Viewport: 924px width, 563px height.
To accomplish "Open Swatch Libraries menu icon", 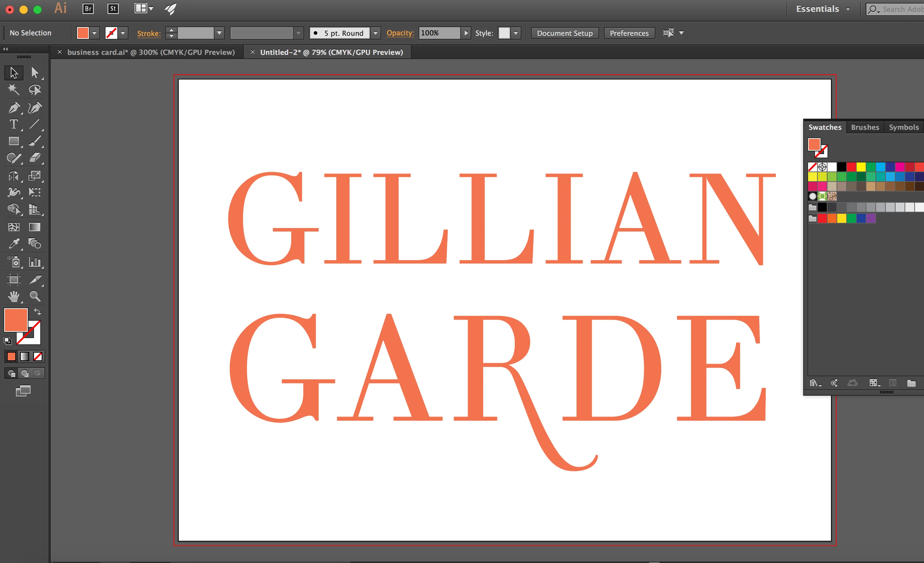I will [x=815, y=383].
